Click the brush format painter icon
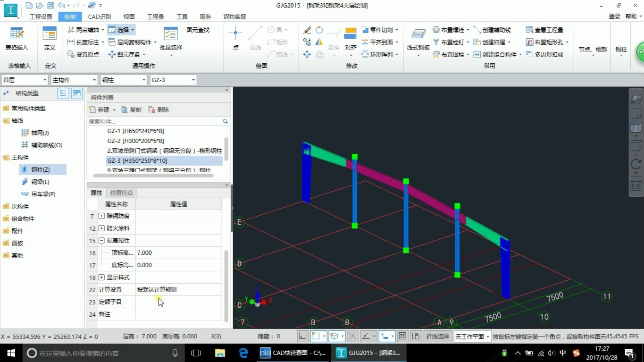The image size is (644, 362). 307,30
